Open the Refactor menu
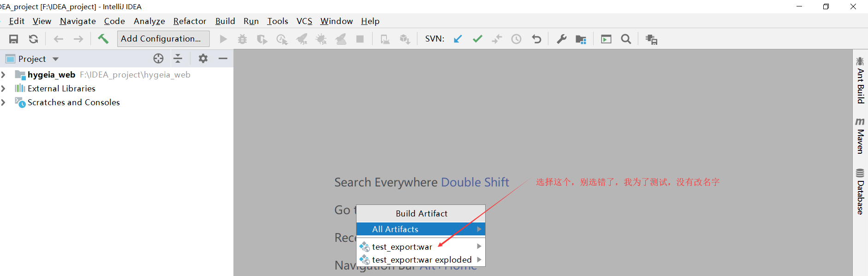Image resolution: width=868 pixels, height=276 pixels. (x=190, y=21)
